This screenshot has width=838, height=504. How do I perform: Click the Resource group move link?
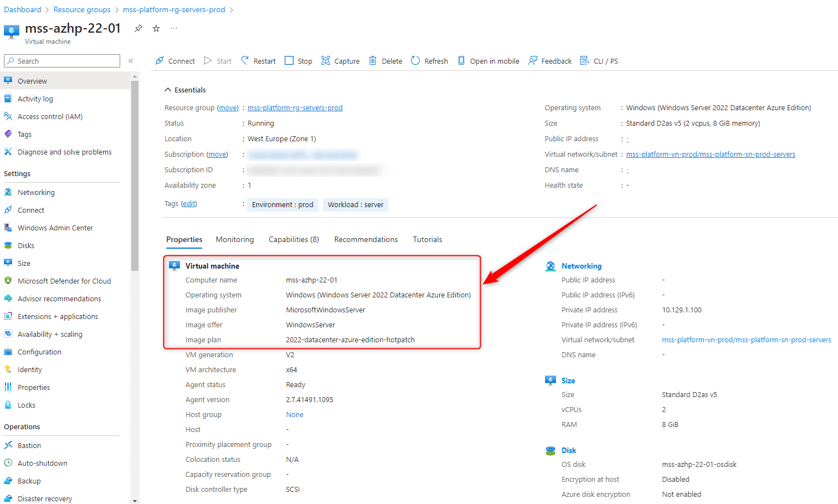[228, 108]
